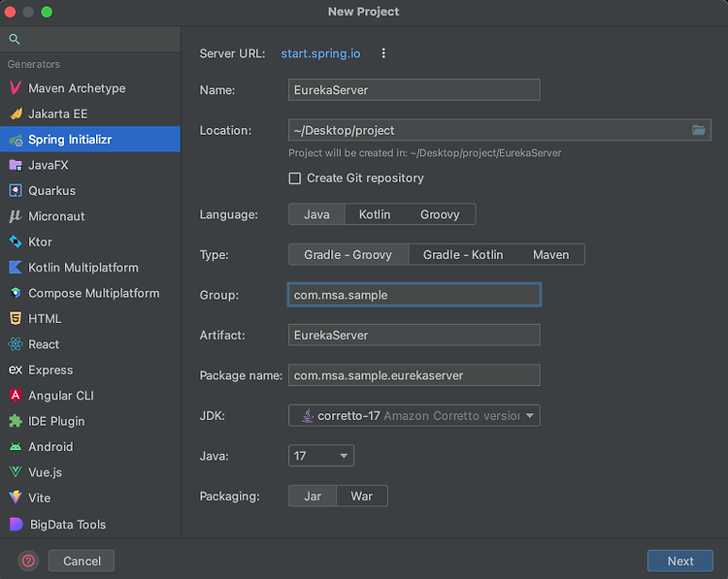Select Vue.js generator
728x579 pixels.
pos(90,472)
